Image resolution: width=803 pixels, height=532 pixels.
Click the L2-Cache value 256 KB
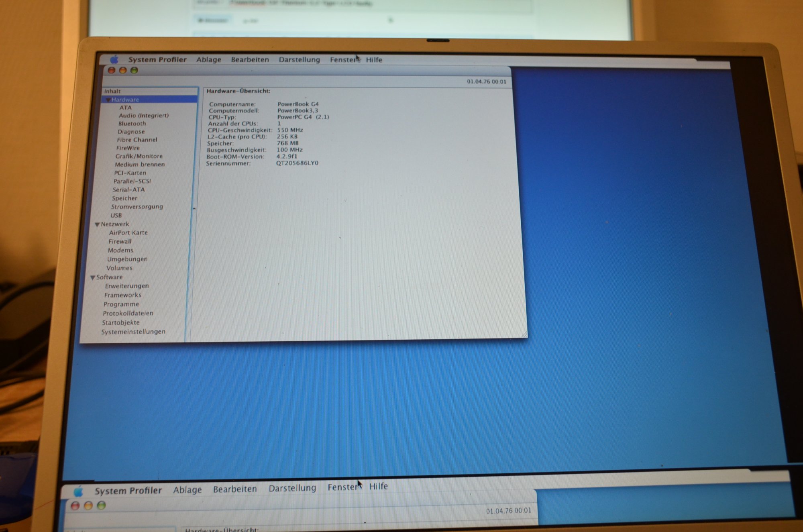287,137
